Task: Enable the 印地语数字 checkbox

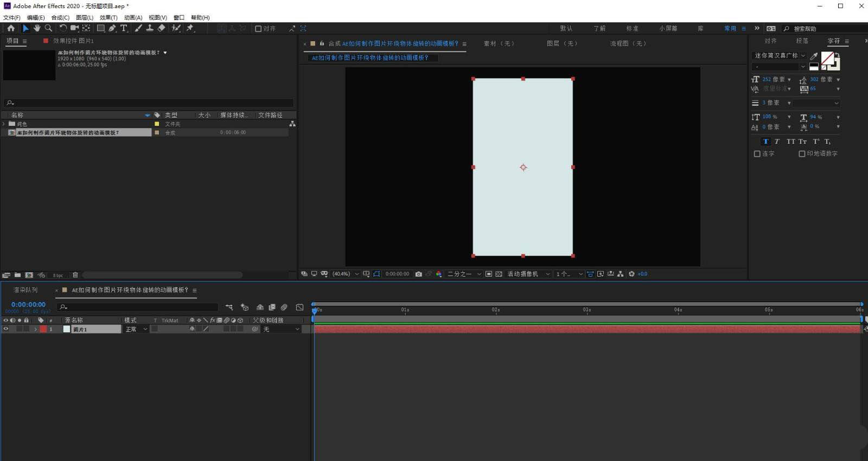Action: pos(802,154)
